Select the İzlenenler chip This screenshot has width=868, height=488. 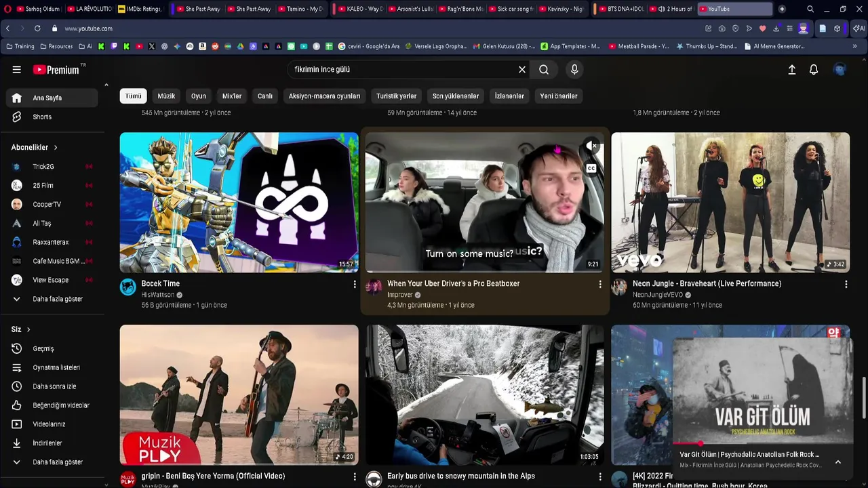[x=509, y=96]
